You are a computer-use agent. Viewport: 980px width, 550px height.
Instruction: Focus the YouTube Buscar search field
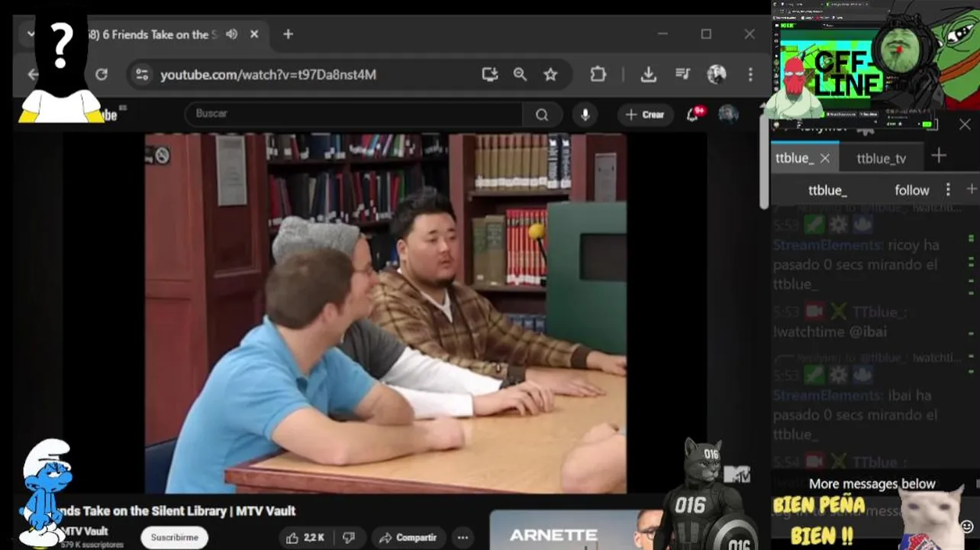coord(354,114)
